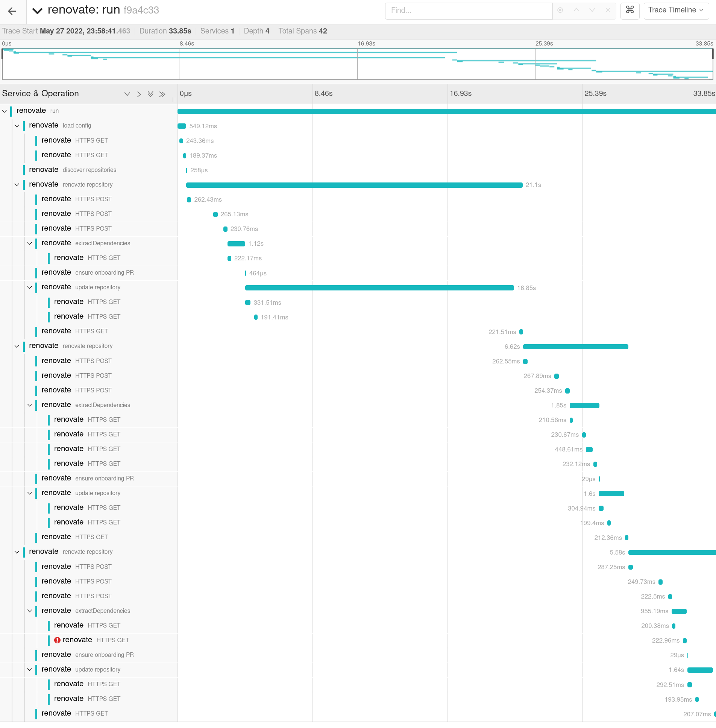Click the 6.62s renovate repository span bar
Image resolution: width=716 pixels, height=728 pixels.
(x=575, y=347)
